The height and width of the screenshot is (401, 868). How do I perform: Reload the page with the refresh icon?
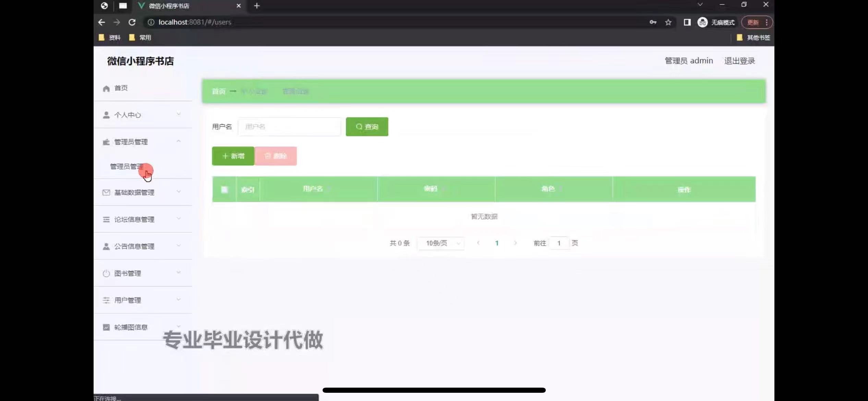[x=132, y=22]
